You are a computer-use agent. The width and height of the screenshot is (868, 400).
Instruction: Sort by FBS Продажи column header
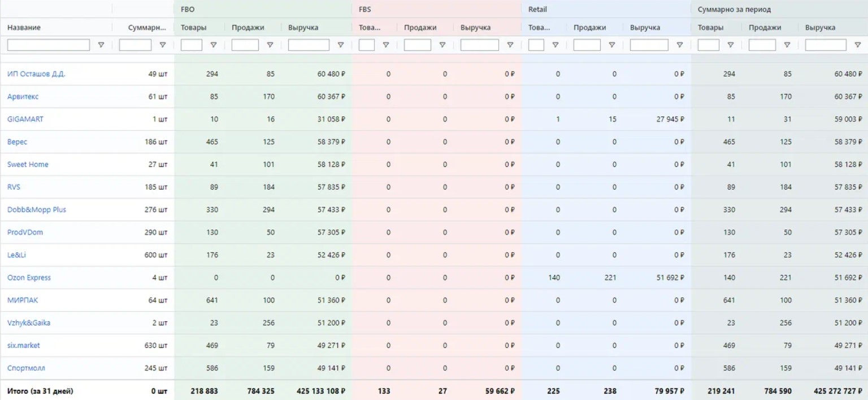(420, 28)
